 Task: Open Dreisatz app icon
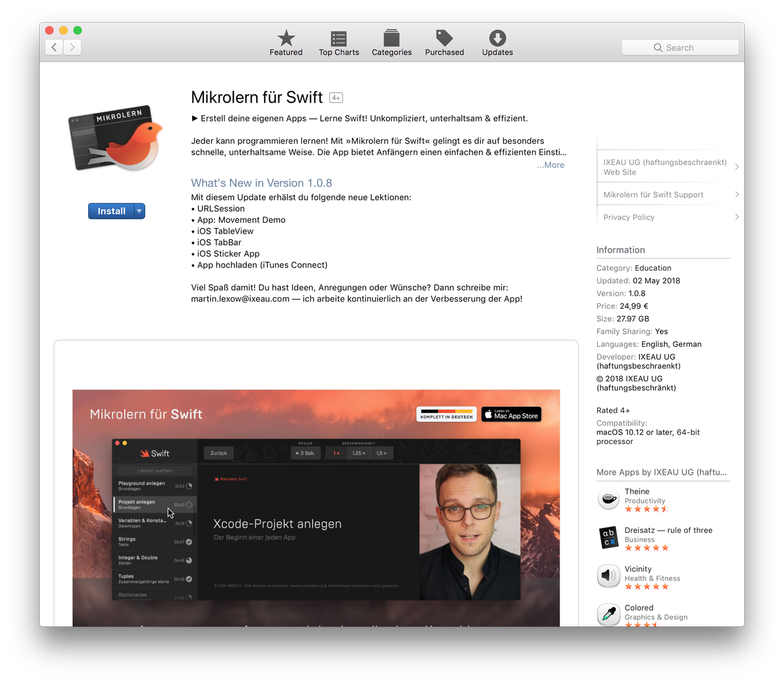click(608, 538)
